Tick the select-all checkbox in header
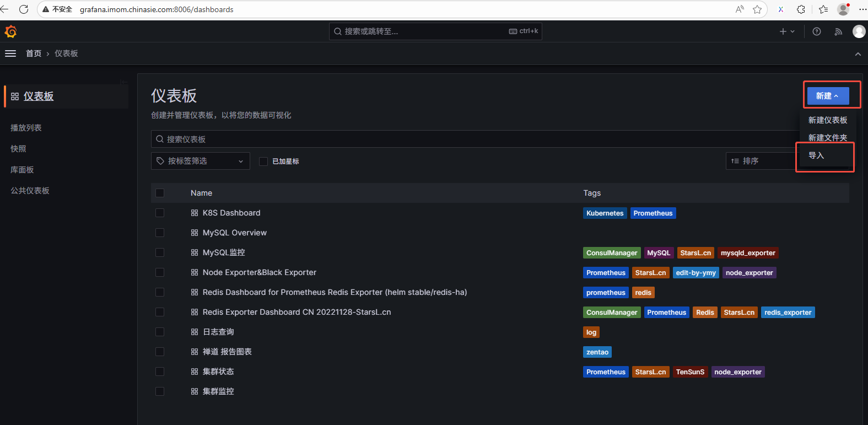The height and width of the screenshot is (425, 868). tap(160, 193)
